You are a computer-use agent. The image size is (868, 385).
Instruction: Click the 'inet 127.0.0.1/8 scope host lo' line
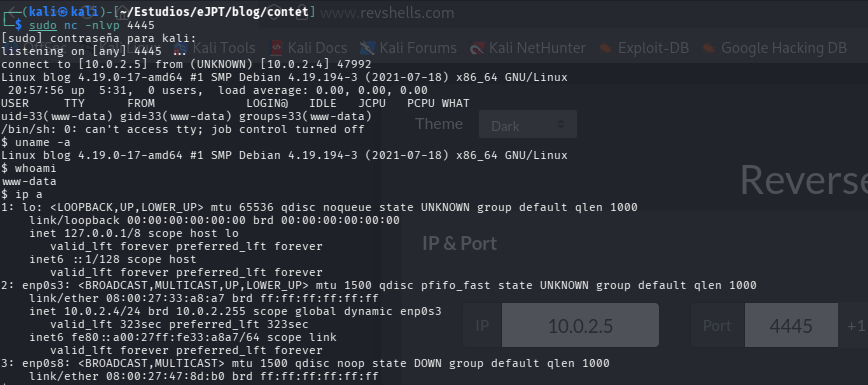(x=134, y=233)
